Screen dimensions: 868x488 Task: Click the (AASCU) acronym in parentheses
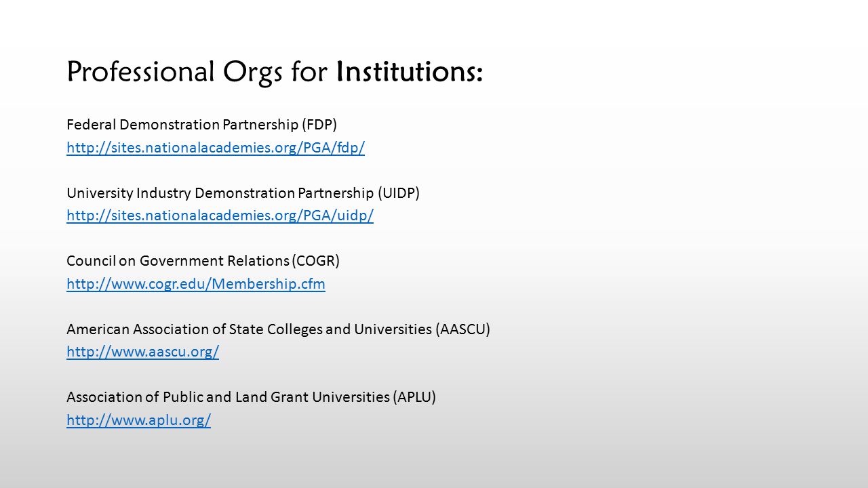462,329
